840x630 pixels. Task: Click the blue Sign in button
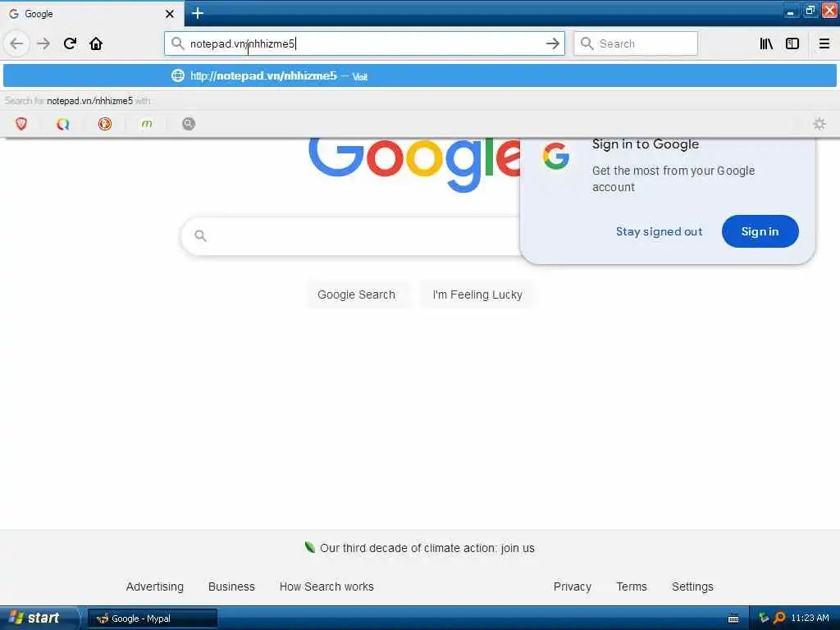pos(760,231)
